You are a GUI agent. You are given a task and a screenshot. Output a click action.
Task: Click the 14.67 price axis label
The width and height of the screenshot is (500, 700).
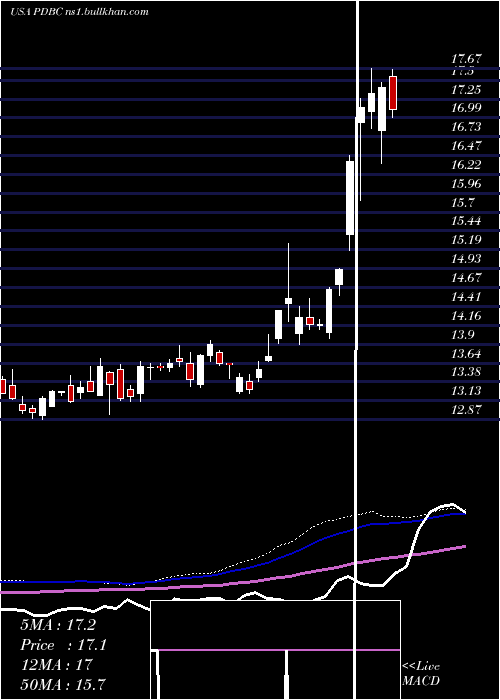click(x=466, y=278)
